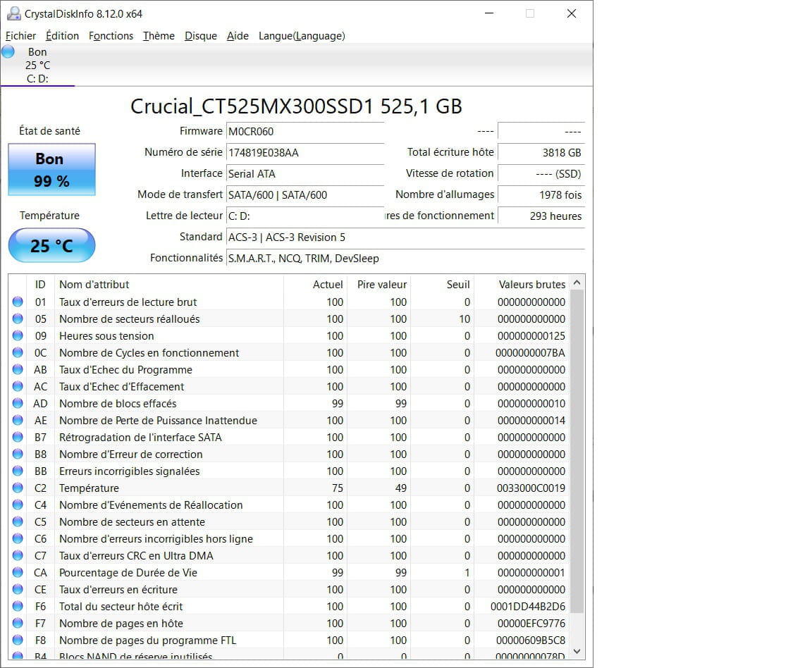Click the serial number field 174819E038AA
The height and width of the screenshot is (668, 812).
(x=304, y=152)
